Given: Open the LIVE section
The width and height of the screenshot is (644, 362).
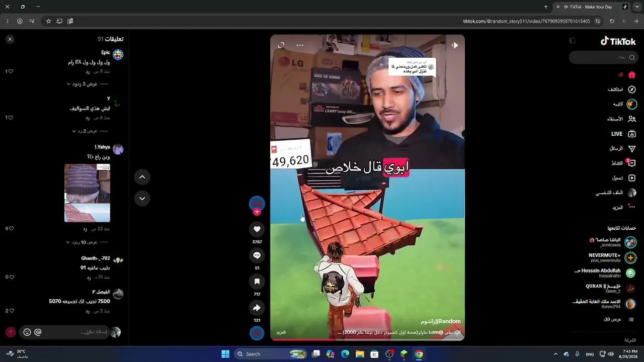Looking at the screenshot, I should click(x=623, y=134).
